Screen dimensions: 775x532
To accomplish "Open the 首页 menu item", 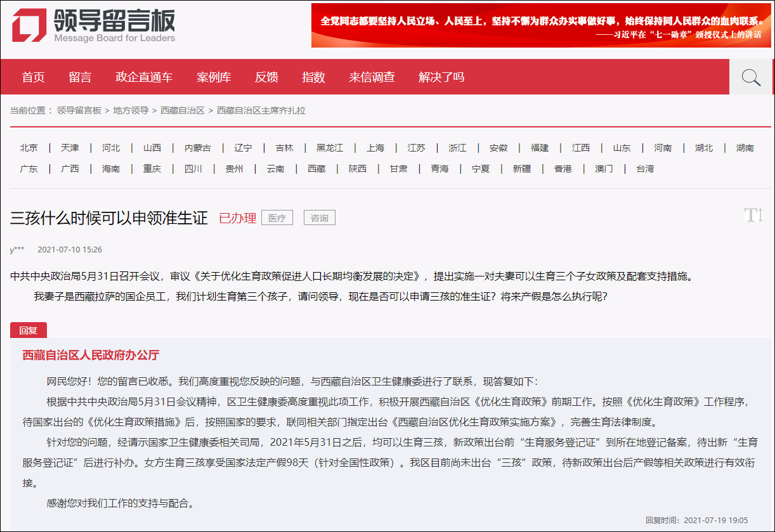I will (33, 77).
